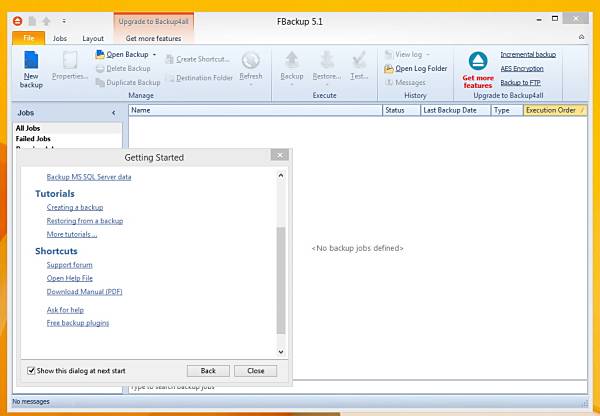Click the Open Backup folder icon

(x=100, y=55)
